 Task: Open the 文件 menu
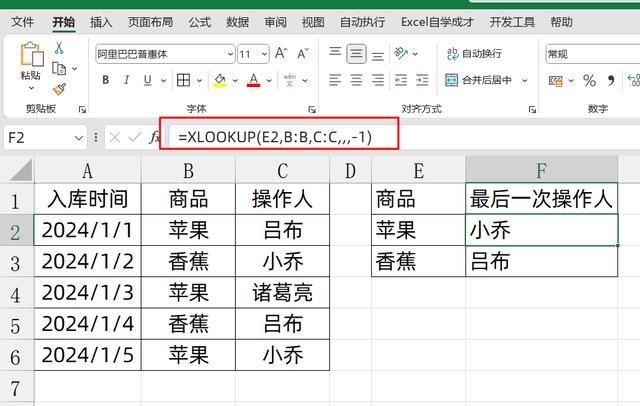click(x=22, y=22)
